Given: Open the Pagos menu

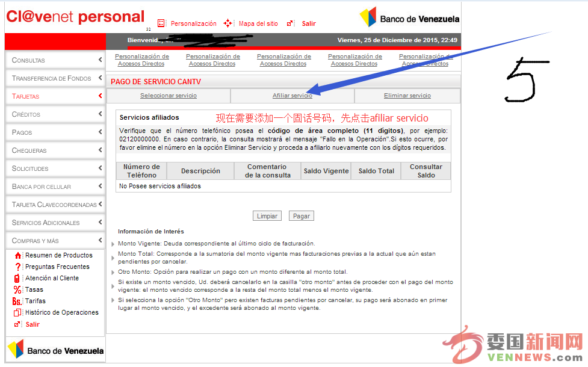Looking at the screenshot, I should pos(55,132).
